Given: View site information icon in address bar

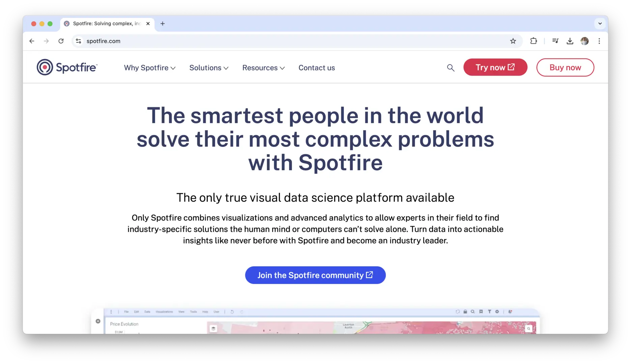Looking at the screenshot, I should [x=79, y=41].
